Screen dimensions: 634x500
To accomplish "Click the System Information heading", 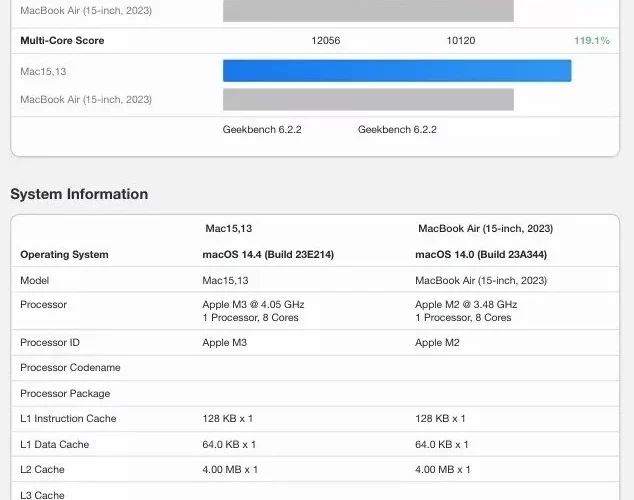I will tap(79, 194).
